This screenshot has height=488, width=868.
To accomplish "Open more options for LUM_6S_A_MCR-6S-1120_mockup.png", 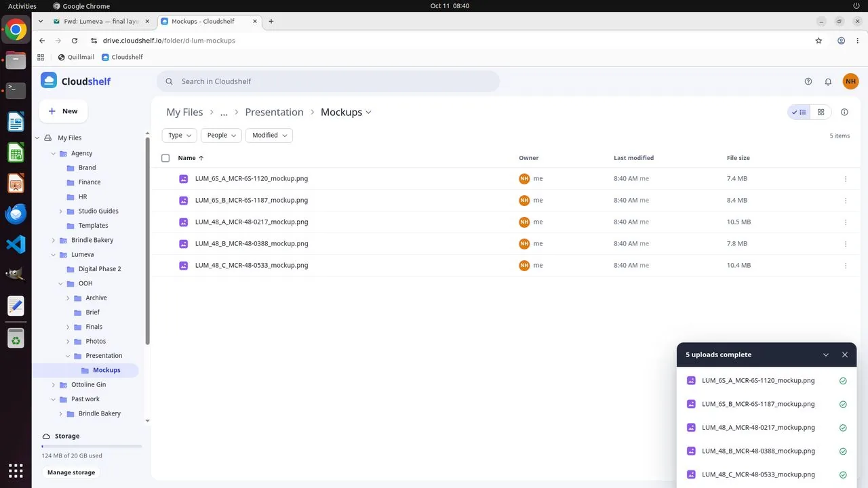I will pyautogui.click(x=846, y=179).
